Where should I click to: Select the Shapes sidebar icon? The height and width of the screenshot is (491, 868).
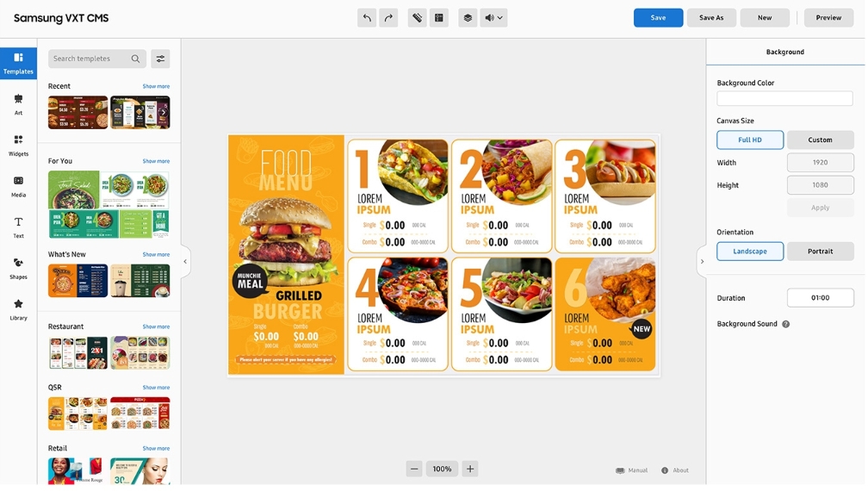18,269
